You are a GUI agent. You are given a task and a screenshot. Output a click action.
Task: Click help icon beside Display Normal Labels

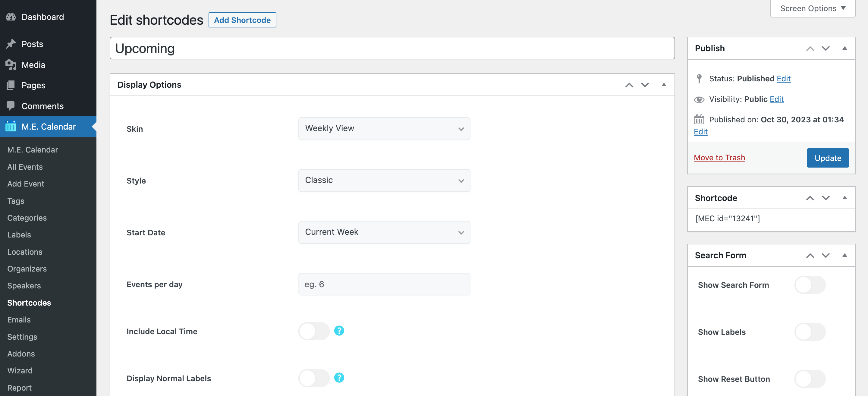click(339, 378)
